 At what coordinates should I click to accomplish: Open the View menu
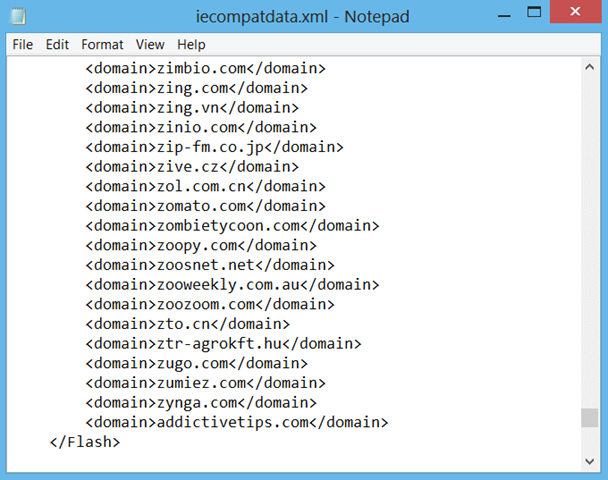click(150, 45)
